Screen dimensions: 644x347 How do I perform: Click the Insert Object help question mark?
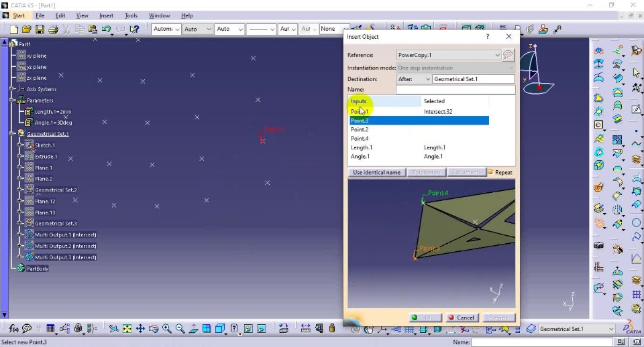pyautogui.click(x=488, y=36)
